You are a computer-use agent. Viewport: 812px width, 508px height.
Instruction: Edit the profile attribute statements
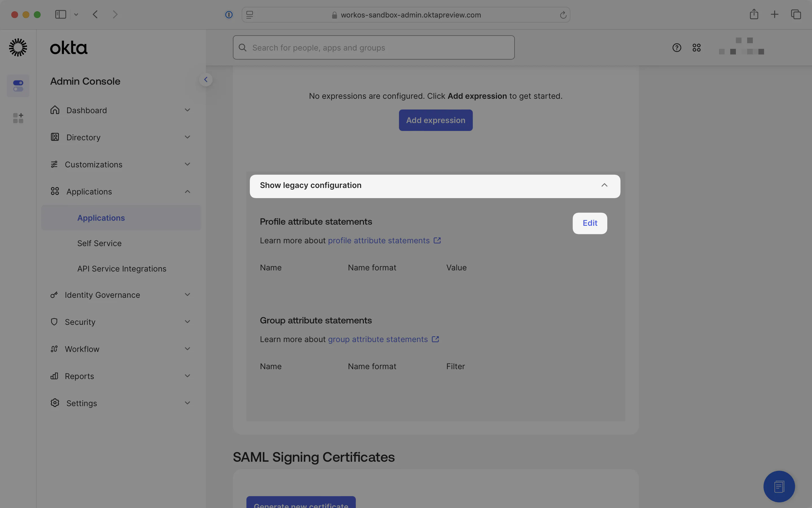click(590, 223)
